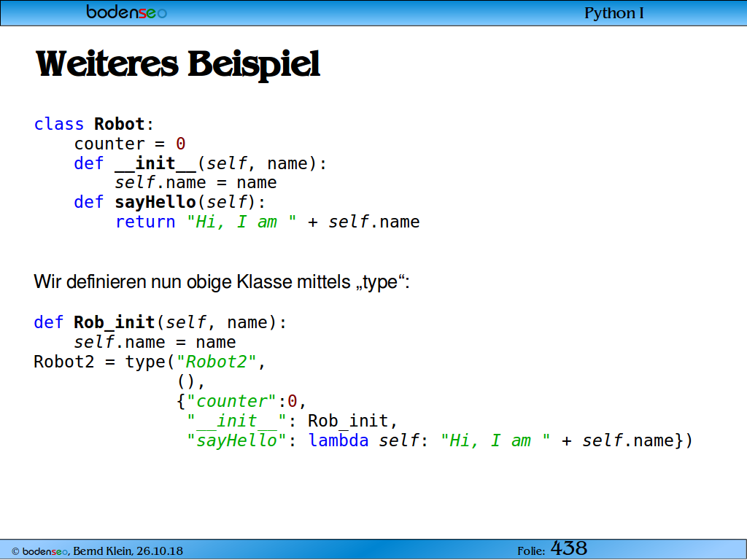Click the 'Folie:' label in the footer
This screenshot has height=560, width=747.
click(x=531, y=551)
